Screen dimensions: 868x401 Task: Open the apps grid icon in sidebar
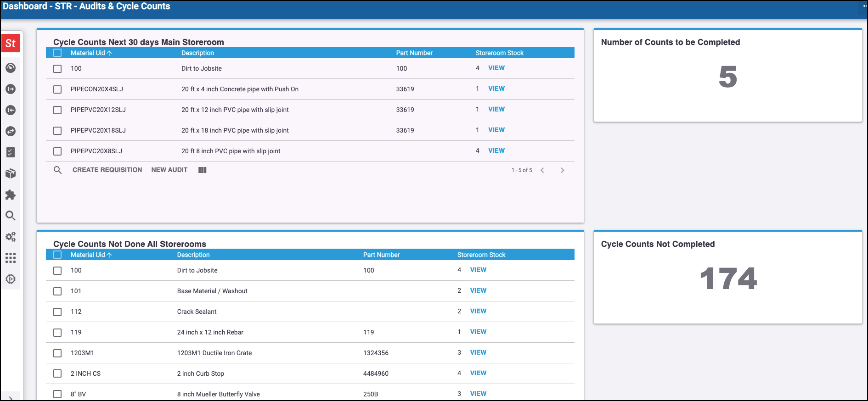pos(11,258)
